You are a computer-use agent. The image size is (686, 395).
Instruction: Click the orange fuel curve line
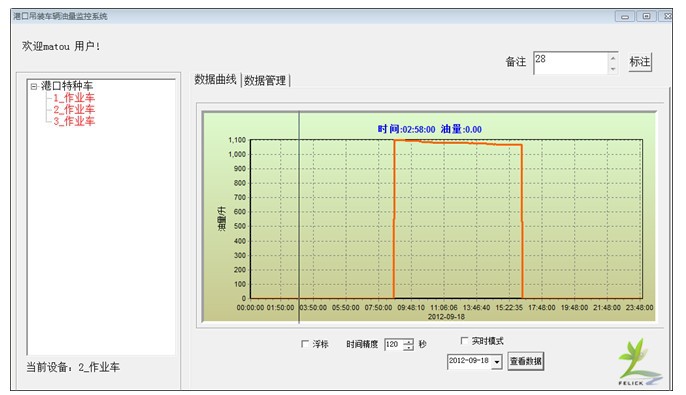pyautogui.click(x=459, y=143)
